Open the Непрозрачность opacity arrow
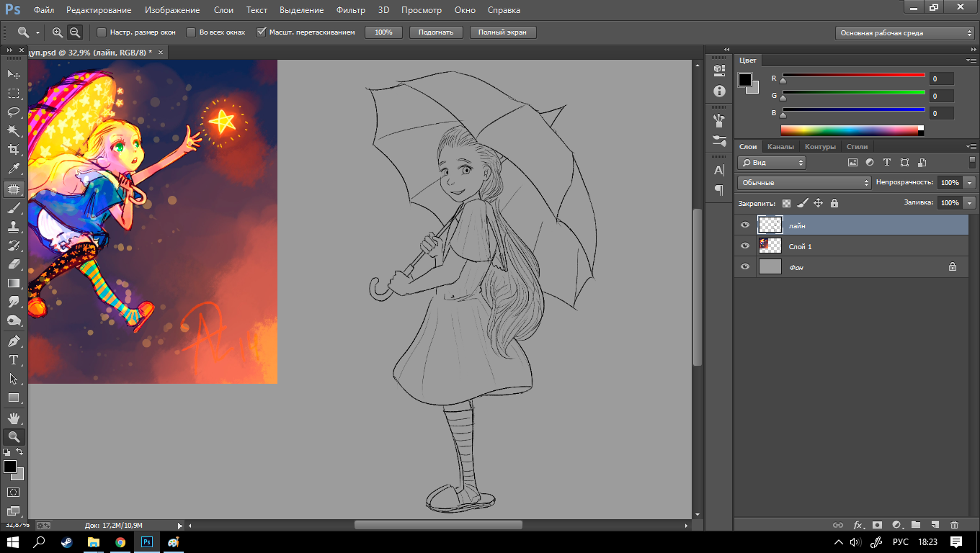 coord(970,183)
